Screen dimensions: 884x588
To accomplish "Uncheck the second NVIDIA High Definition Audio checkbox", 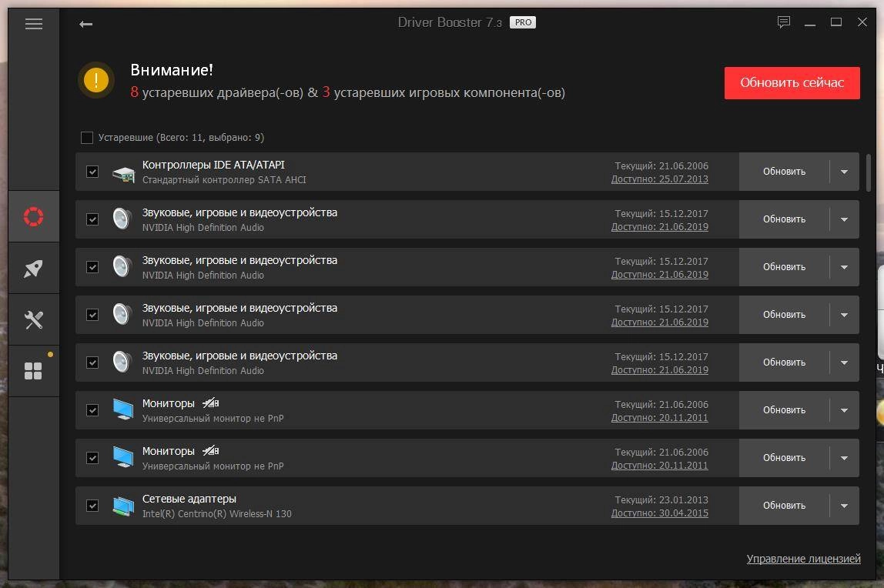I will point(92,267).
